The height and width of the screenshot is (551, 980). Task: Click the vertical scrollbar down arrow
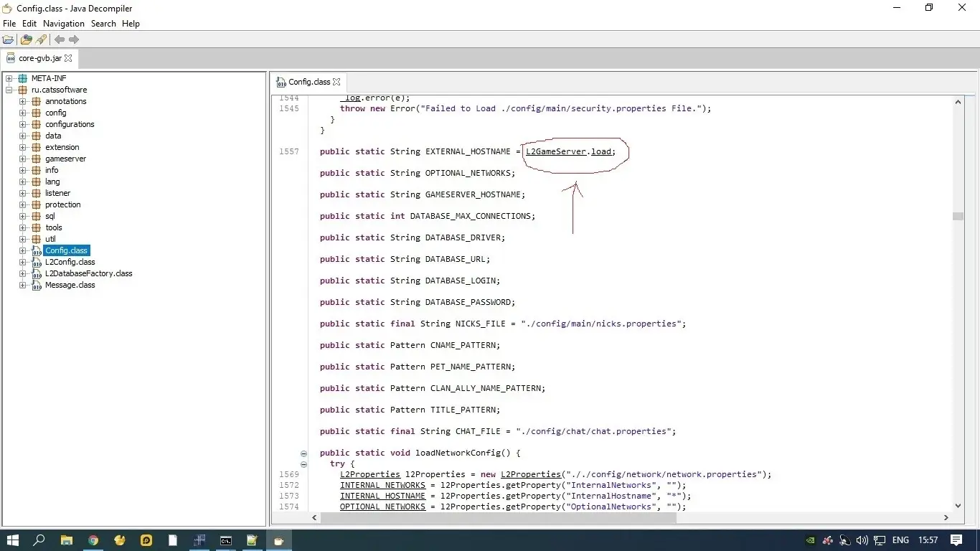click(958, 505)
